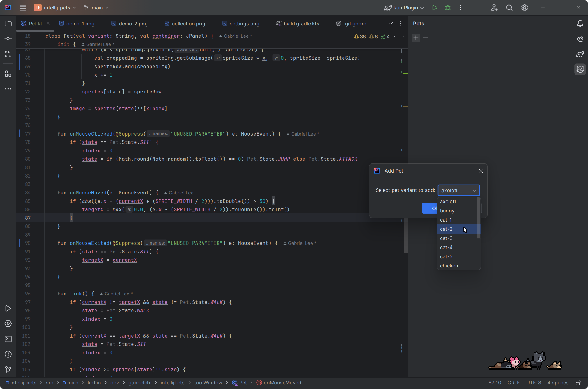Select cat-2 from the list

[446, 229]
